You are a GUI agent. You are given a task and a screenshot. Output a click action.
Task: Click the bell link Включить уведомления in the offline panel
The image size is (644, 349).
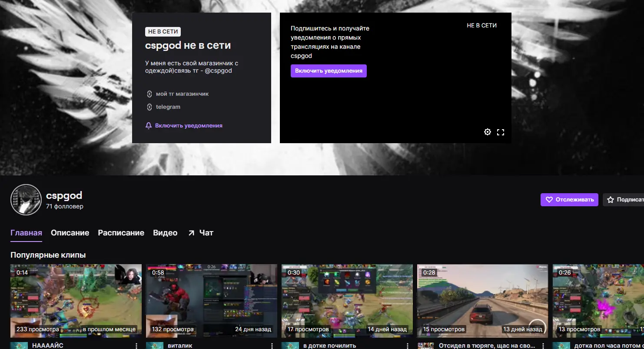point(184,126)
